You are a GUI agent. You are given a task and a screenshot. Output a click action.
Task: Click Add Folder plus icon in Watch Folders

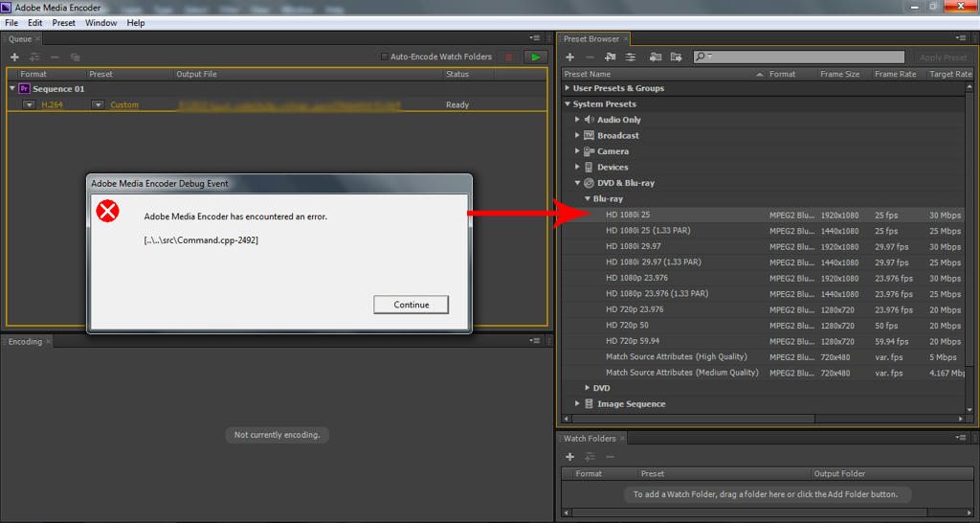pyautogui.click(x=570, y=457)
